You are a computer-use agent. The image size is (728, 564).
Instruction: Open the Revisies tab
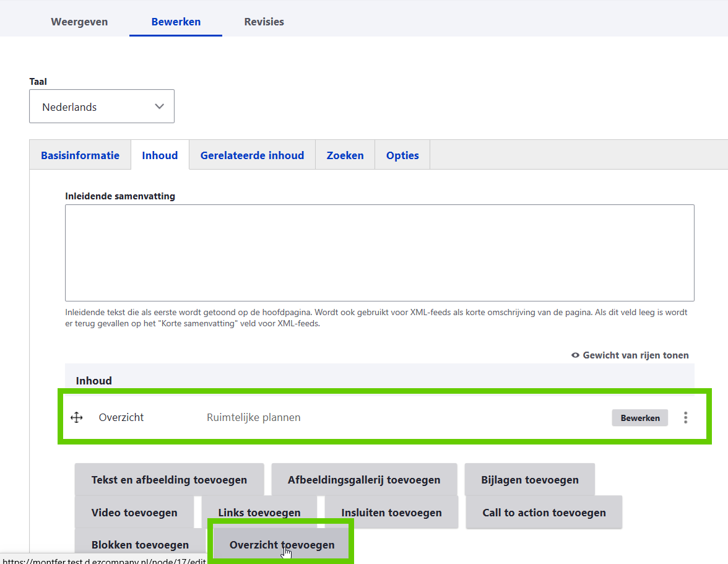coord(264,22)
